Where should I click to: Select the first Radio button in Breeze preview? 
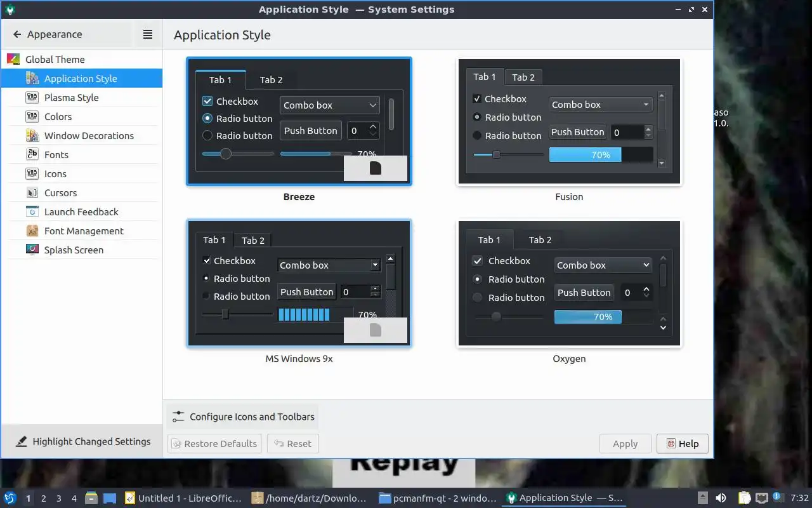[207, 118]
